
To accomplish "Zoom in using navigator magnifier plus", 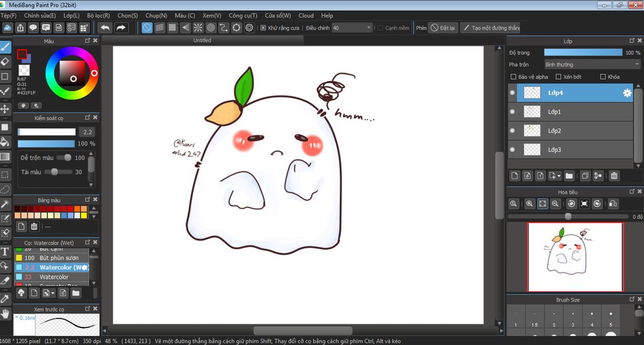I will click(530, 203).
